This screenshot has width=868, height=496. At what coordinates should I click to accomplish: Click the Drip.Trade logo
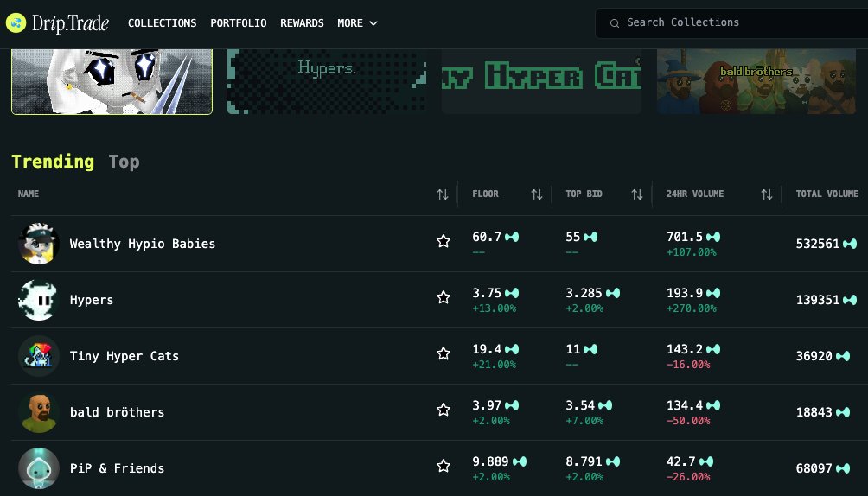[58, 23]
